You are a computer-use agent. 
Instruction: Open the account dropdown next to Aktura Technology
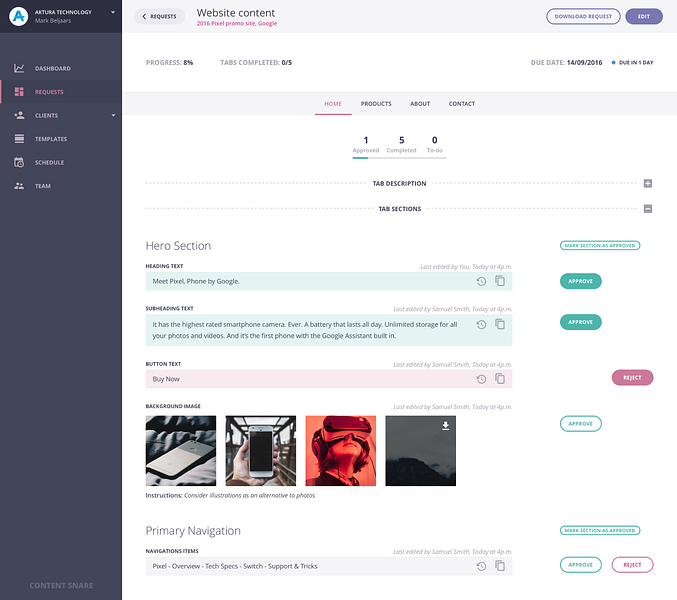click(x=113, y=13)
